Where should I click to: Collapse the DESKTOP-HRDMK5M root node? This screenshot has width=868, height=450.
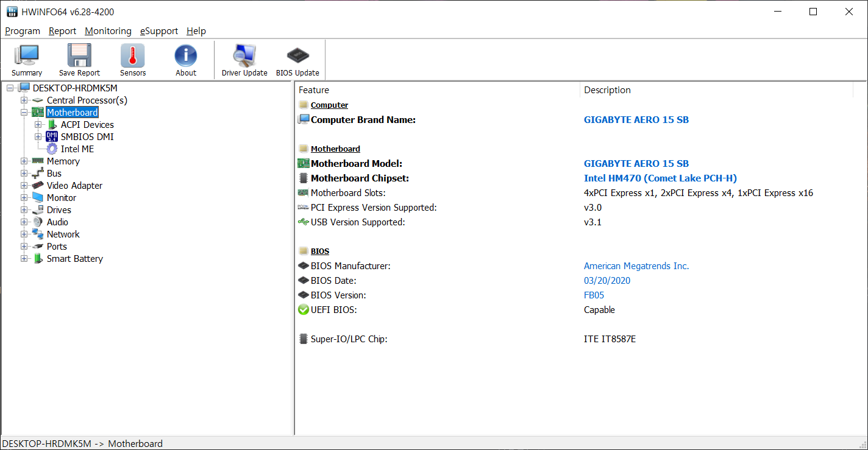10,88
